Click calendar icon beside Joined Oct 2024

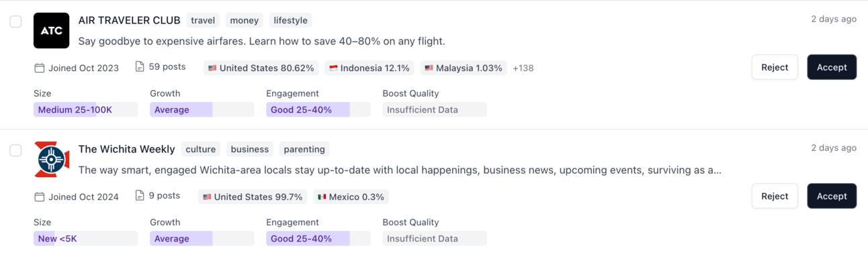click(x=40, y=197)
